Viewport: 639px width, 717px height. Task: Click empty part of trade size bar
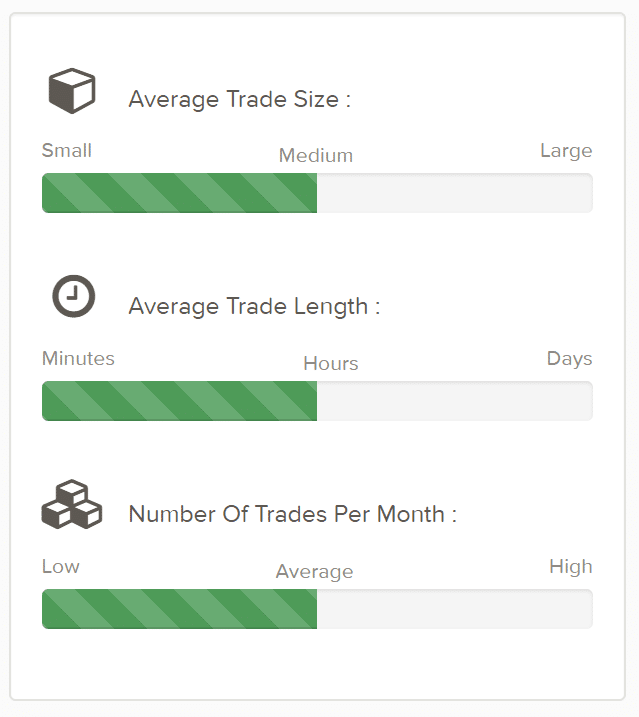[x=455, y=193]
